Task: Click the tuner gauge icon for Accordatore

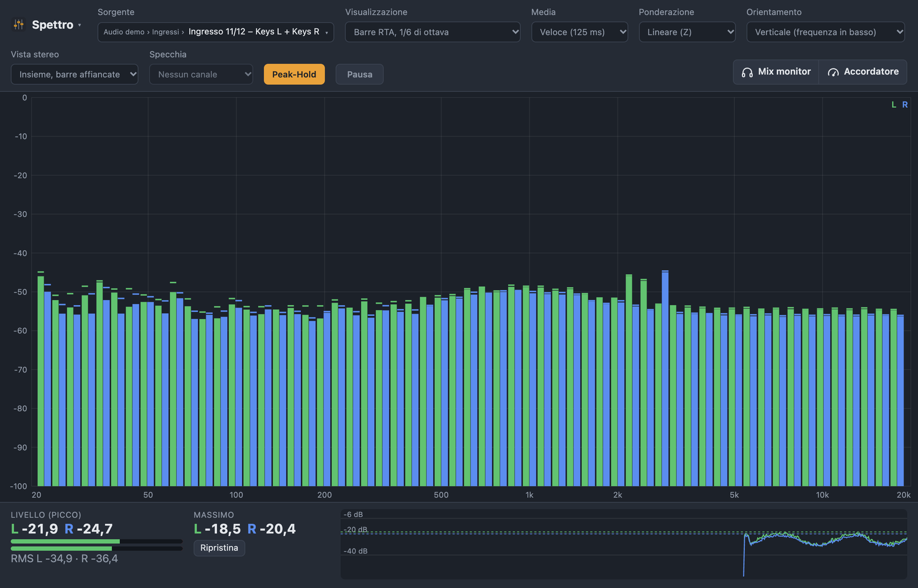Action: point(833,72)
